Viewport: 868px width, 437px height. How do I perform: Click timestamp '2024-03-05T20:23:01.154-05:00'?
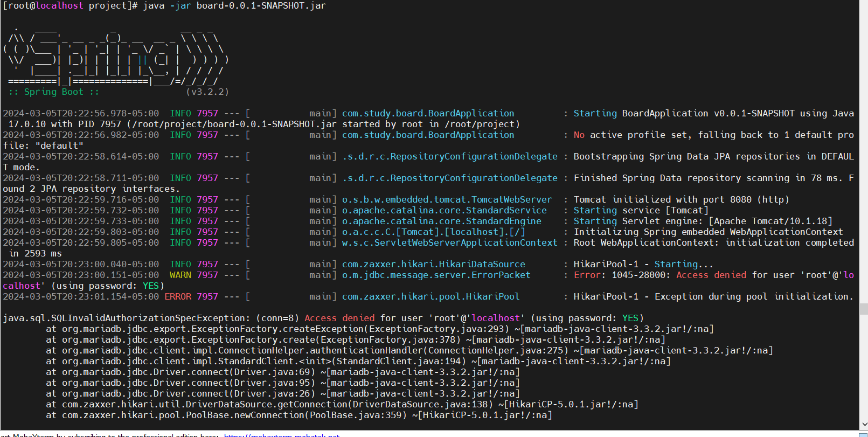click(x=81, y=297)
